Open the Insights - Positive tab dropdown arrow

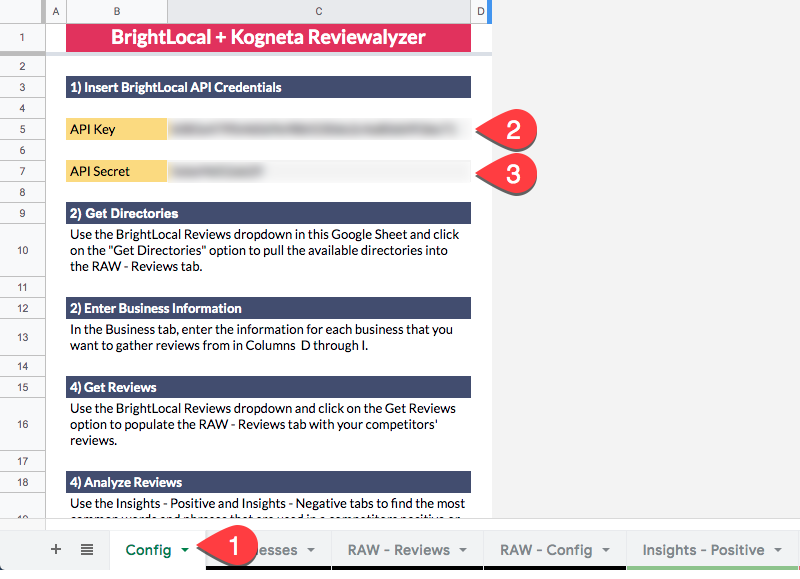tap(777, 549)
